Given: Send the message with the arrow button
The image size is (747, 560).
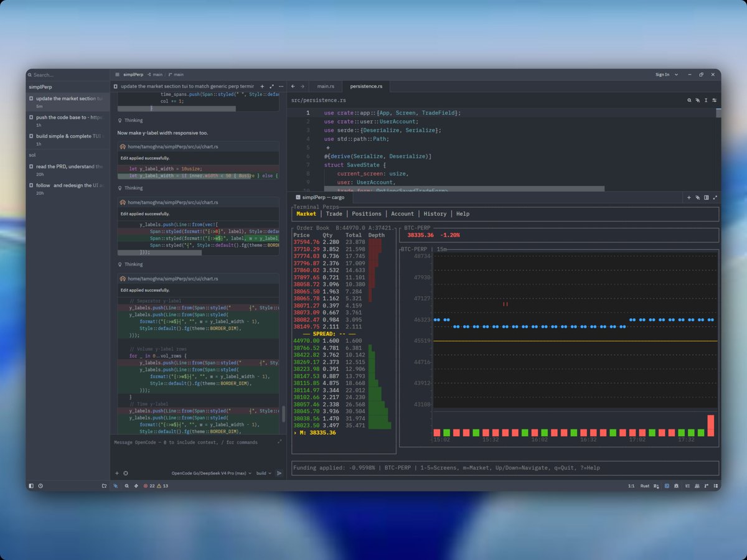Looking at the screenshot, I should pyautogui.click(x=278, y=473).
